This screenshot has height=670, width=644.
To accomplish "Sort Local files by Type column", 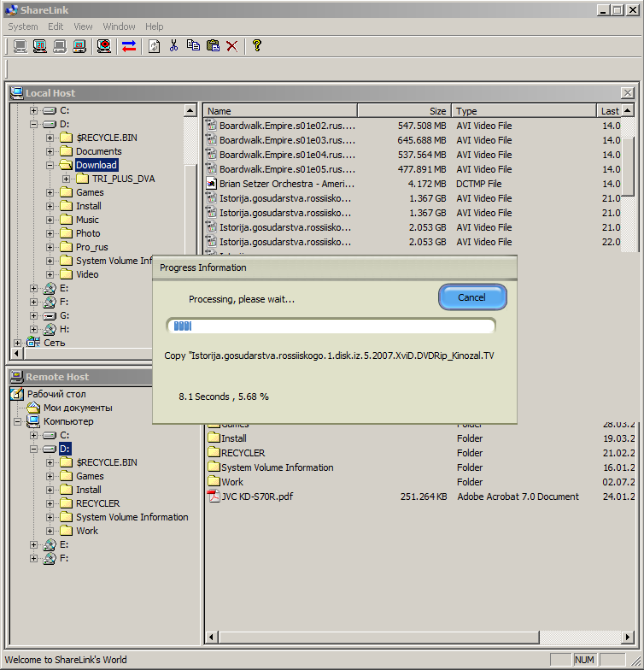I will (524, 111).
